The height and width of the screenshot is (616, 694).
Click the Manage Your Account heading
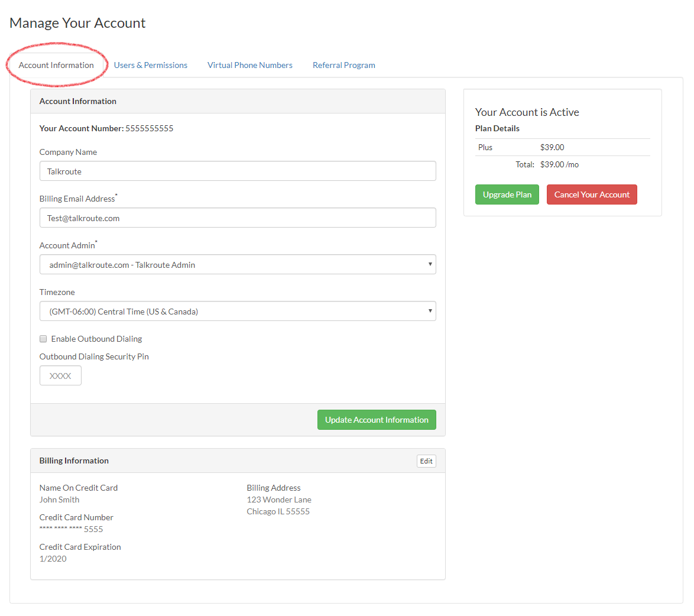coord(77,22)
